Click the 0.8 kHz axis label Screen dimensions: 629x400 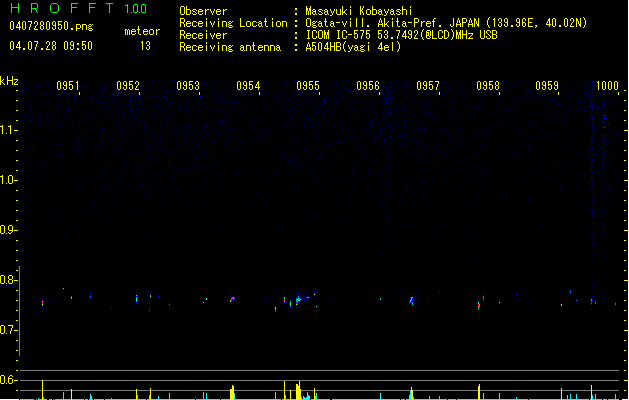coord(8,280)
